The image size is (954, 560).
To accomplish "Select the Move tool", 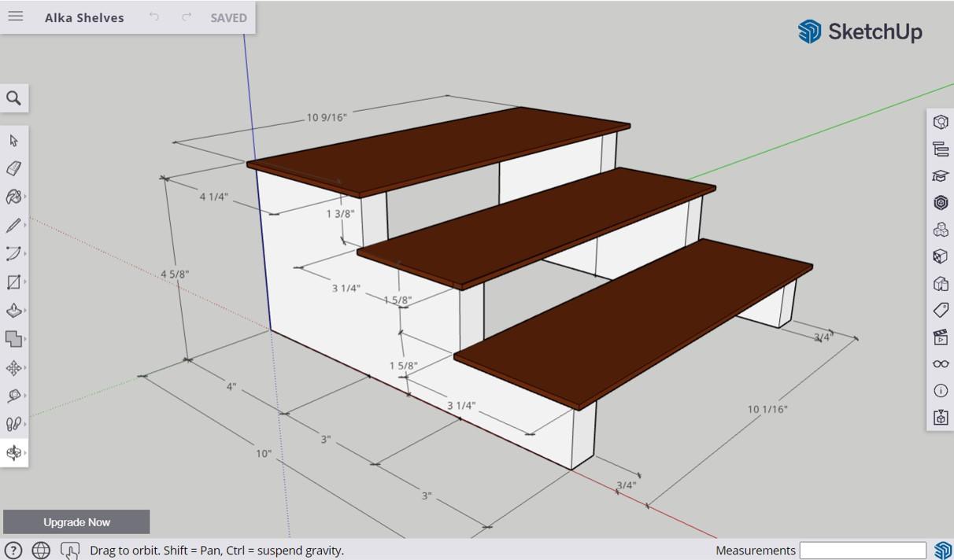I will (13, 367).
